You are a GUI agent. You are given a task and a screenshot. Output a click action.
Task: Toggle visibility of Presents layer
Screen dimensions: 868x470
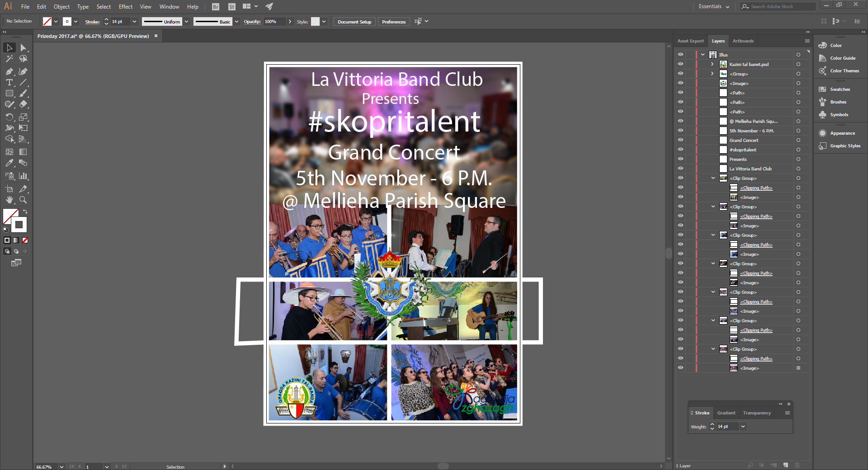[680, 159]
